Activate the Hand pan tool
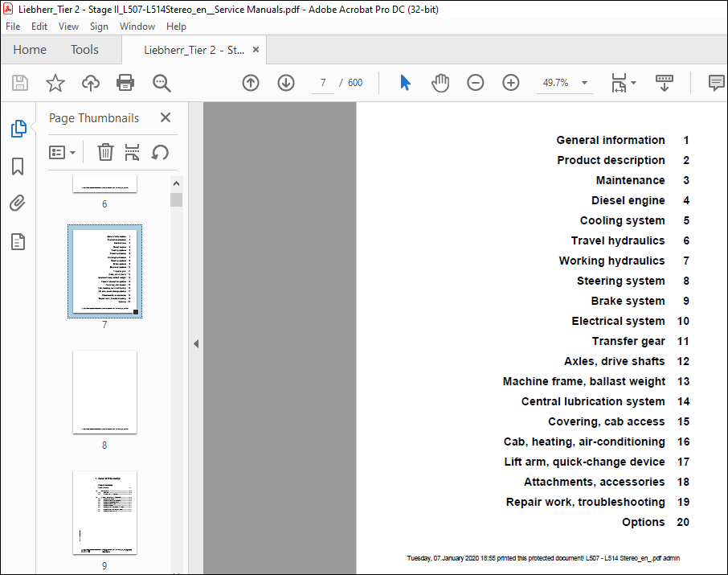 (440, 83)
